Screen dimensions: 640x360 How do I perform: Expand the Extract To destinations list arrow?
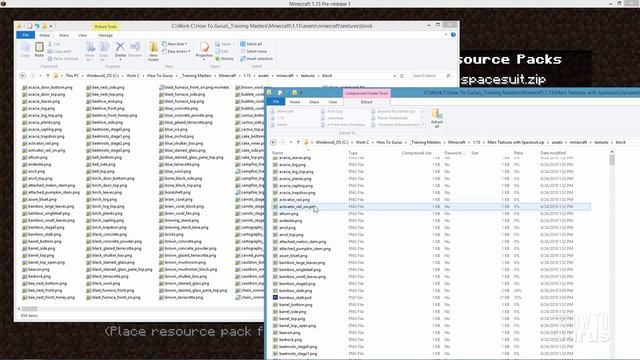(x=423, y=124)
